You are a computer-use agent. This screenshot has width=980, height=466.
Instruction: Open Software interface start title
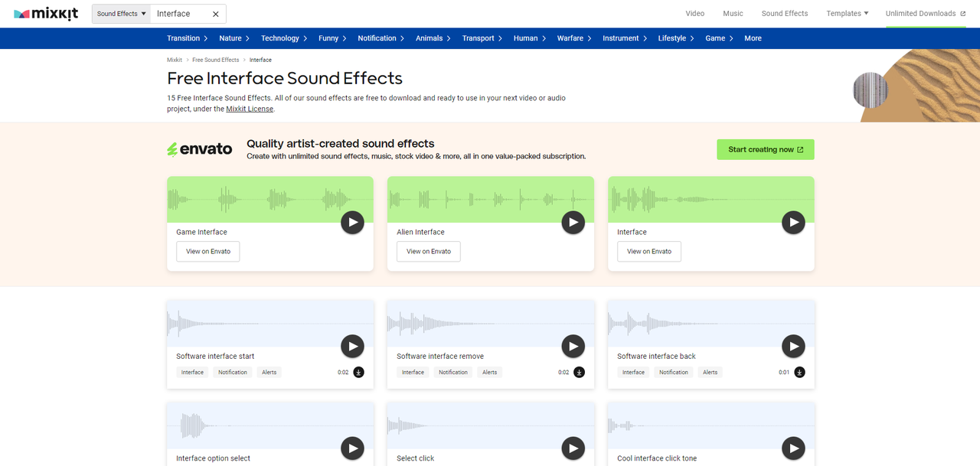pos(215,357)
